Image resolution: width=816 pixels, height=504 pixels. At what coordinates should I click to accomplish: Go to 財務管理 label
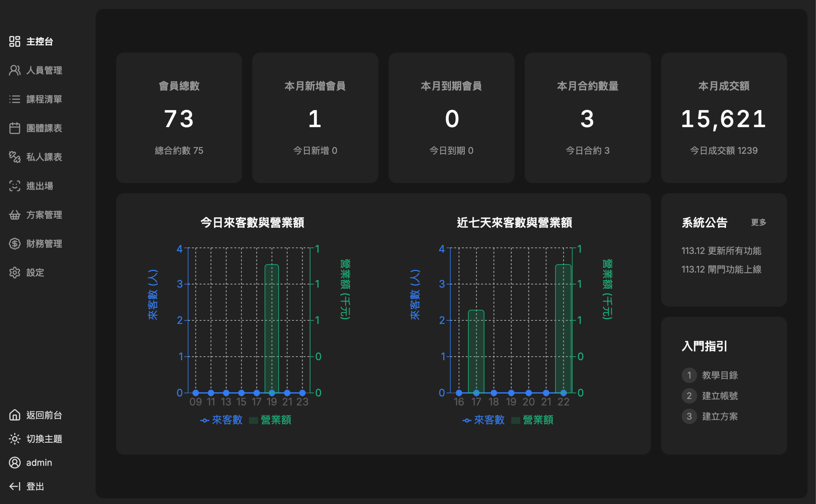(44, 244)
